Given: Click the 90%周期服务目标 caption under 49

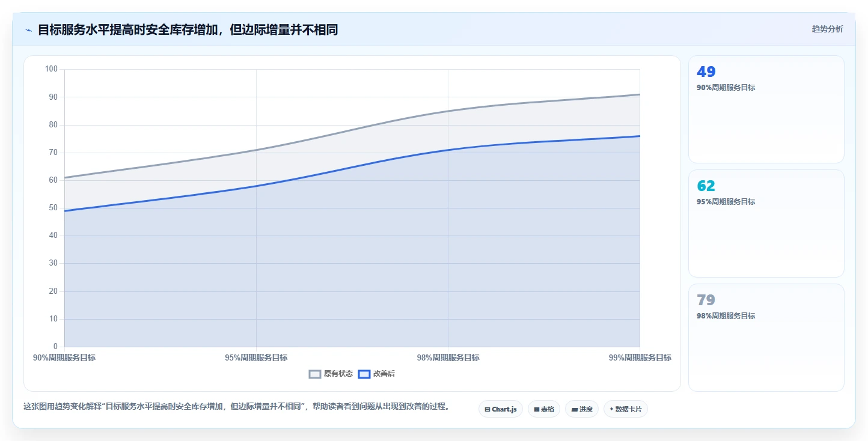Looking at the screenshot, I should click(x=726, y=88).
